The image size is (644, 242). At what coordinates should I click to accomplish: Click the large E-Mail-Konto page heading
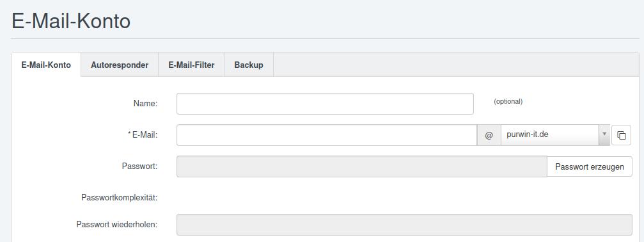click(71, 21)
